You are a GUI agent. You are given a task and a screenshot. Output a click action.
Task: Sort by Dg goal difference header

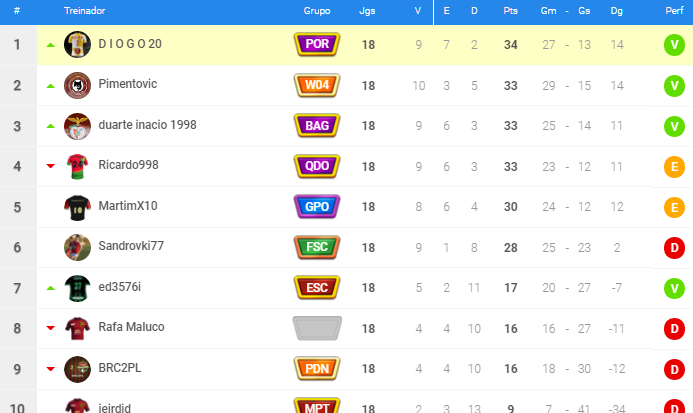[x=617, y=11]
